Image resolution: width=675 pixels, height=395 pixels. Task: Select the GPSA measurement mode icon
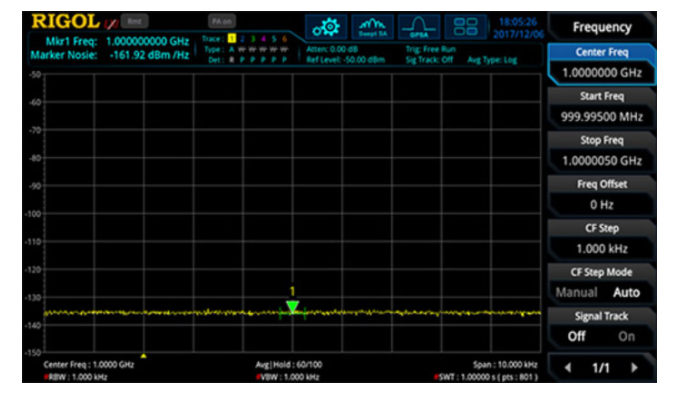pos(419,27)
